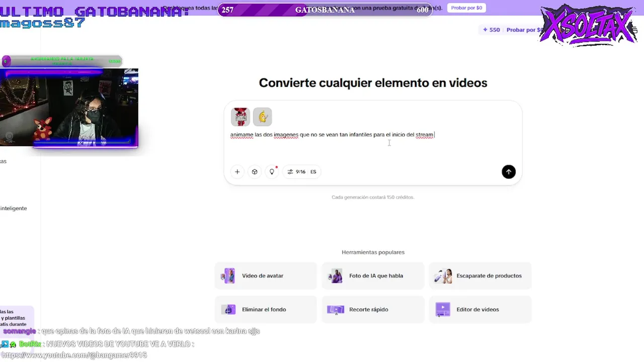This screenshot has height=362, width=644.
Task: Click the GATOSBANANA progress bar overlay
Action: click(325, 10)
